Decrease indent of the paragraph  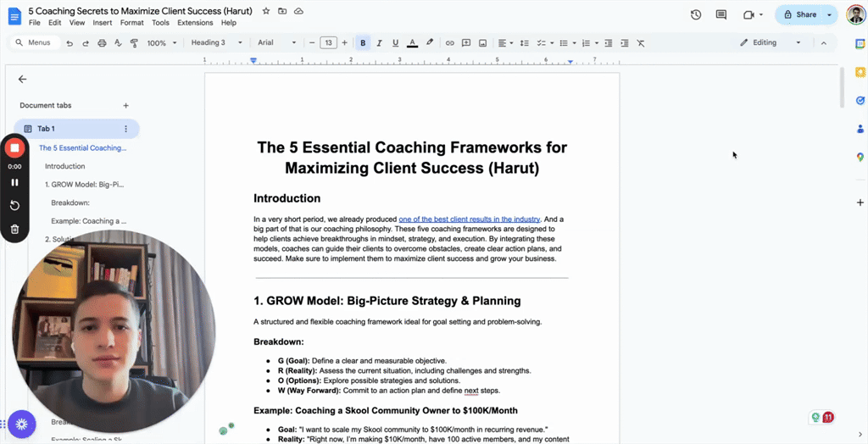pyautogui.click(x=609, y=42)
